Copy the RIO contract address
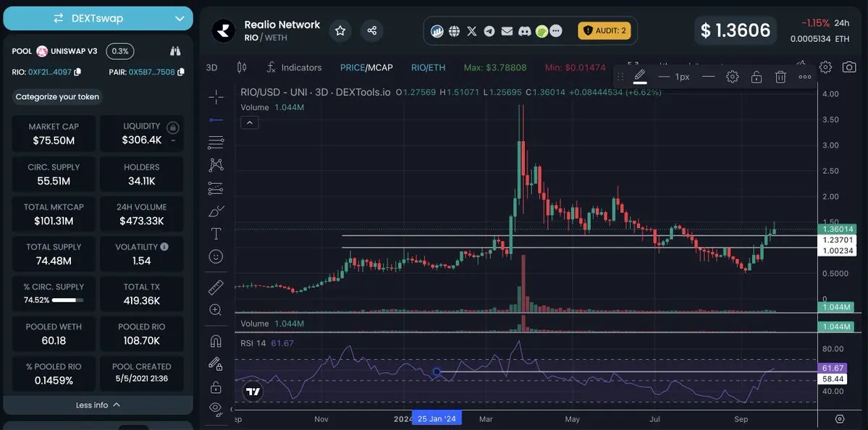This screenshot has height=430, width=868. click(77, 72)
